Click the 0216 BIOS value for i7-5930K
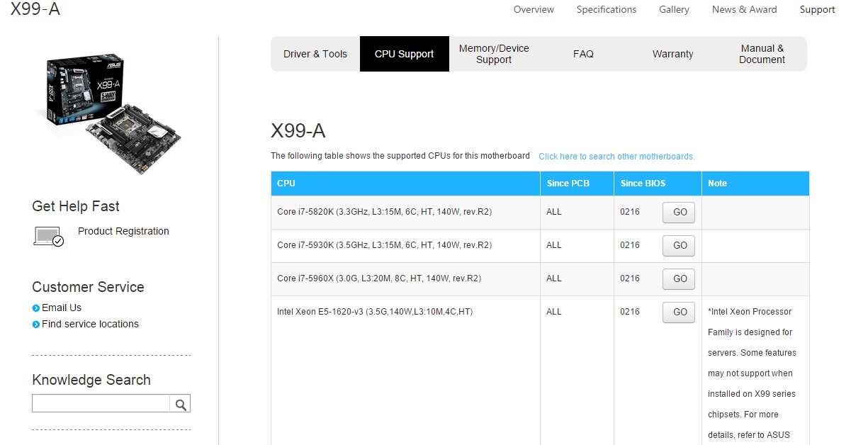This screenshot has width=868, height=445. tap(630, 245)
